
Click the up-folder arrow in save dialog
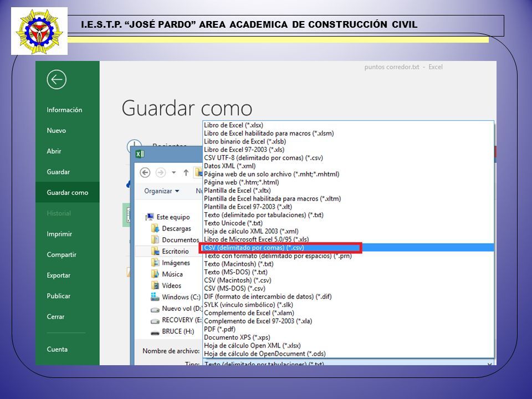point(186,172)
